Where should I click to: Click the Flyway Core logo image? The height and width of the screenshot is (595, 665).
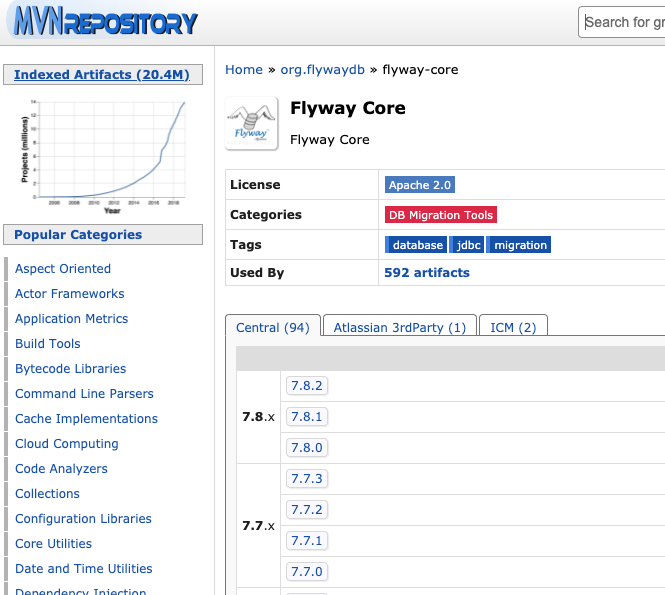click(251, 123)
